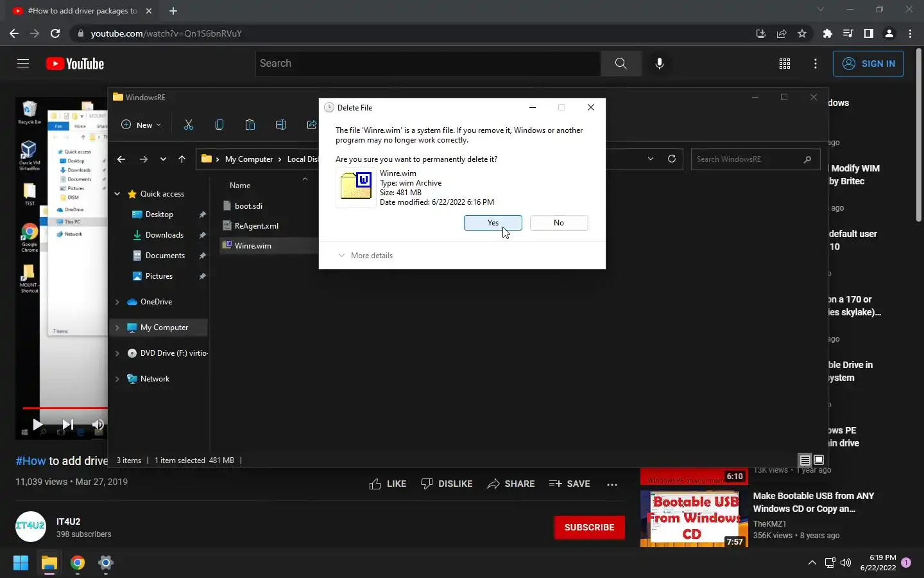
Task: Save the video to a playlist
Action: (569, 484)
